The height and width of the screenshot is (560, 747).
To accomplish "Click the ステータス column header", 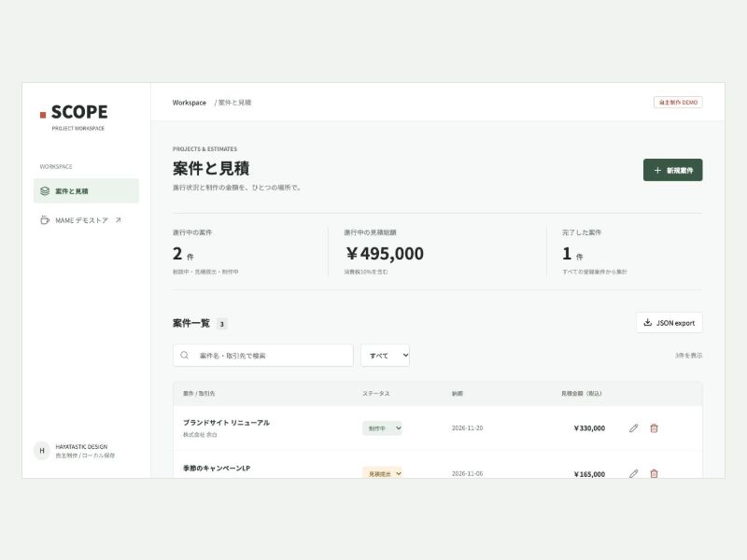I will [376, 393].
